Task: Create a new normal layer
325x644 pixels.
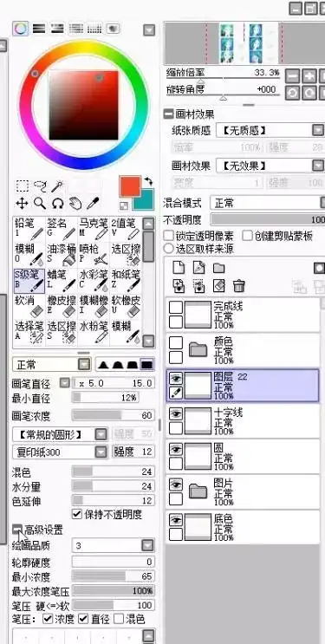Action: pos(179,267)
